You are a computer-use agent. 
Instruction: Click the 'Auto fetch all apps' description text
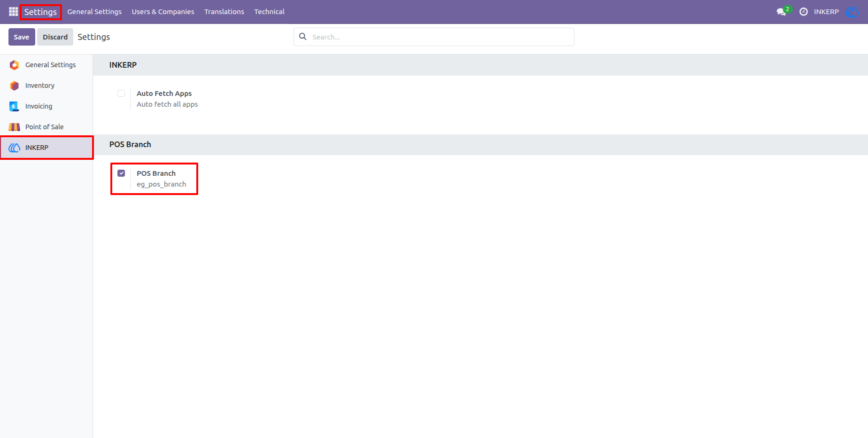coord(167,104)
